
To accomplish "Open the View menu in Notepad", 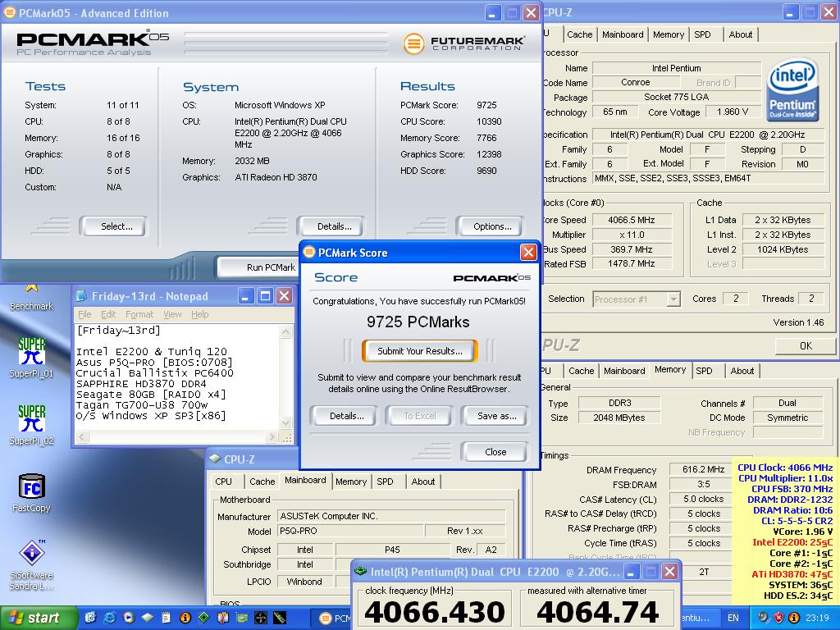I will tap(172, 314).
